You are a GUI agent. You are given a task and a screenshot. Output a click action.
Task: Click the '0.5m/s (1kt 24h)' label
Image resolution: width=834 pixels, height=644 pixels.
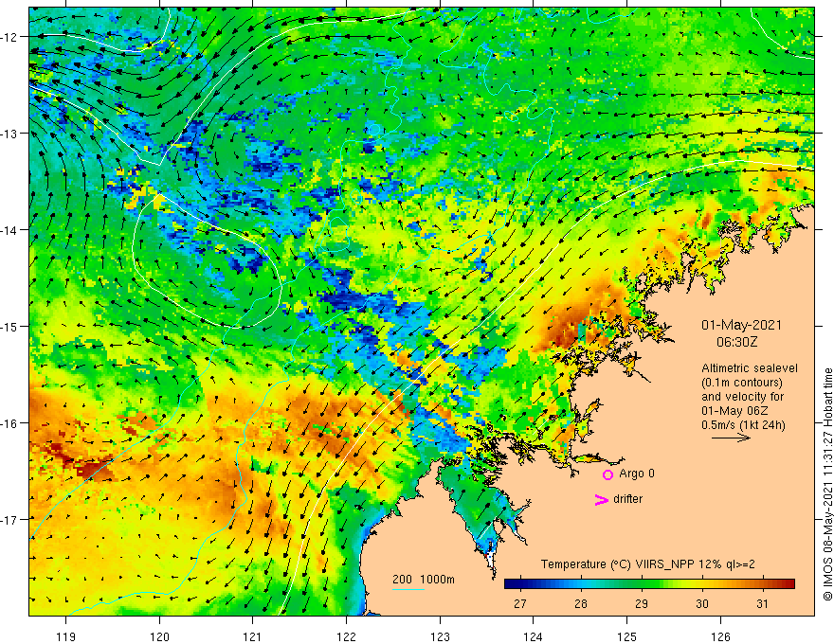pos(743,425)
